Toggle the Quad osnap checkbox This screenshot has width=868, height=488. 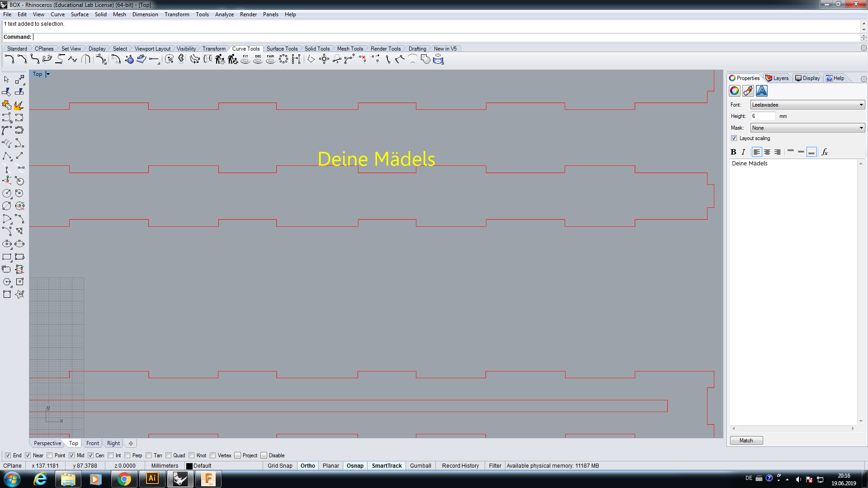[169, 455]
